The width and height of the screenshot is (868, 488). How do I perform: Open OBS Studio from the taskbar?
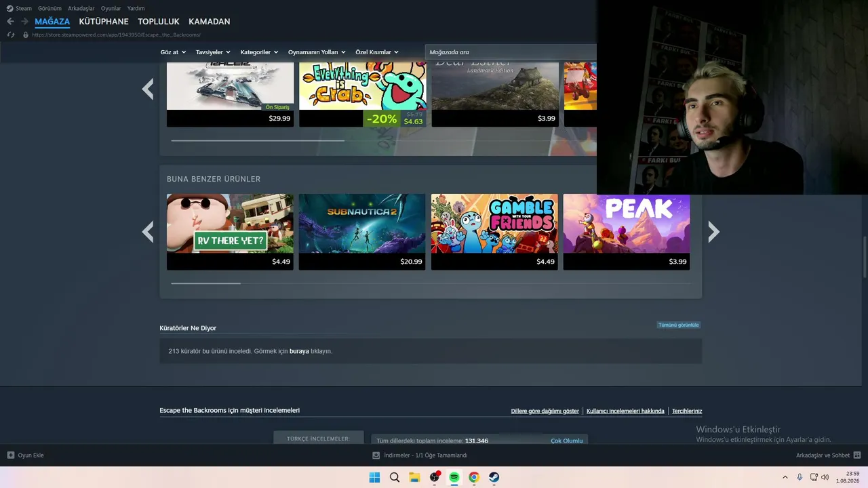(435, 477)
